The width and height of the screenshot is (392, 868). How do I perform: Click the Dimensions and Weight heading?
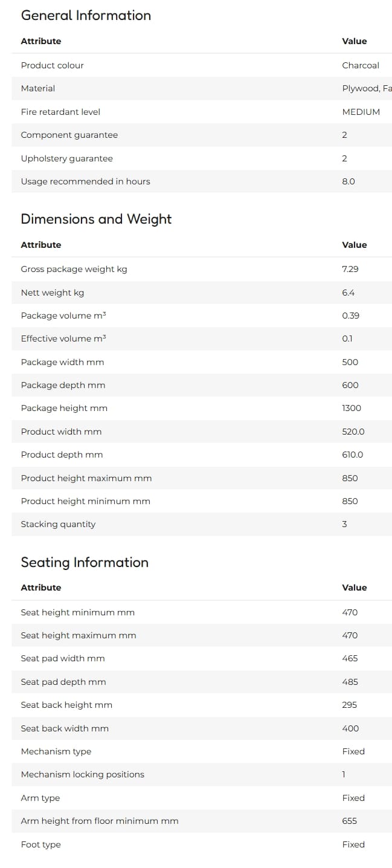tap(96, 219)
